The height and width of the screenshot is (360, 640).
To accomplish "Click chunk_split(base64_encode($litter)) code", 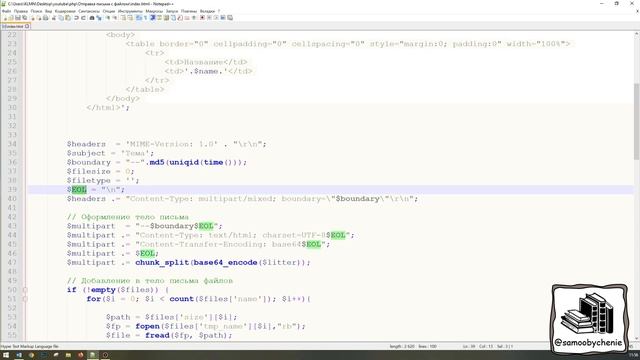I will (x=223, y=262).
